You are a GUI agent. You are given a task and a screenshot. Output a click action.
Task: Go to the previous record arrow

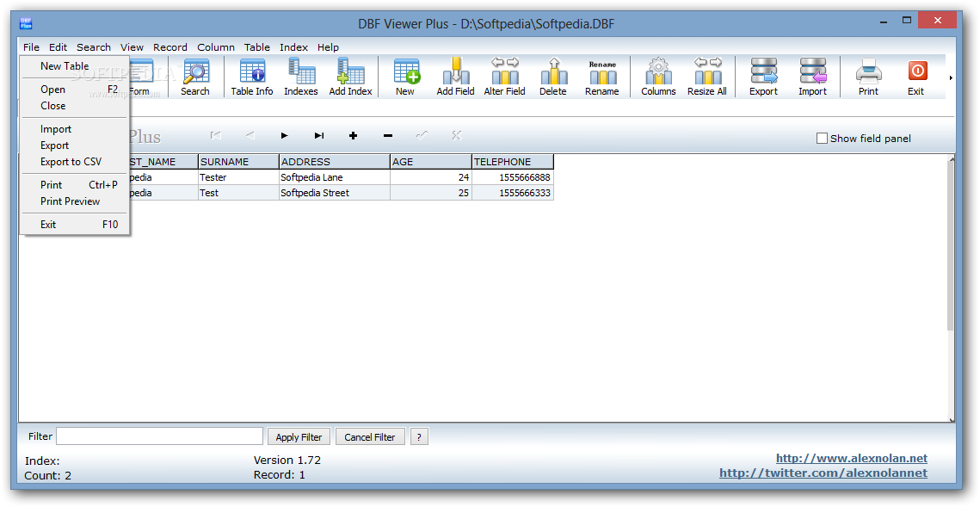pos(250,136)
